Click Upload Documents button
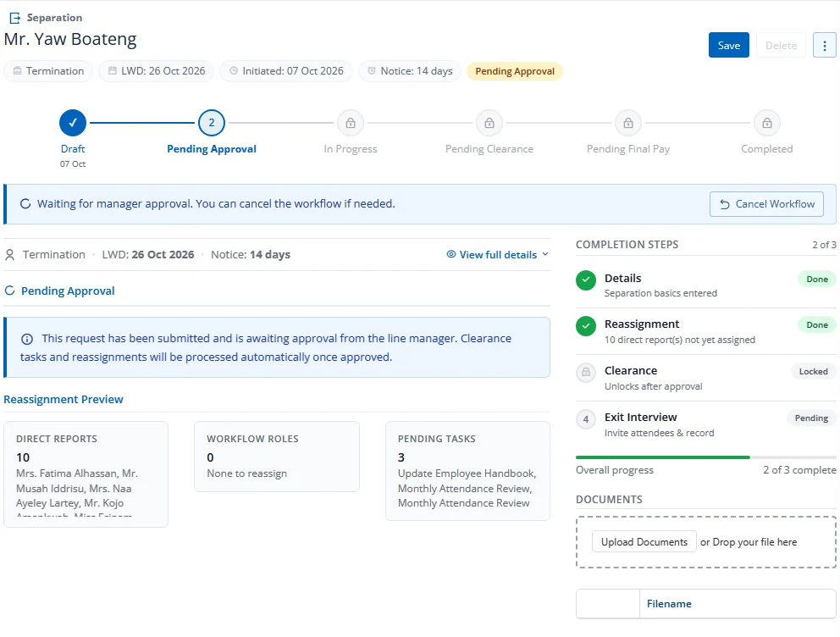This screenshot has width=840, height=637. point(644,542)
